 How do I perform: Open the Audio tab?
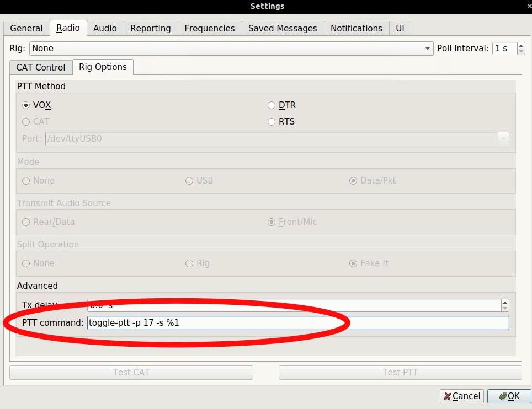coord(105,29)
